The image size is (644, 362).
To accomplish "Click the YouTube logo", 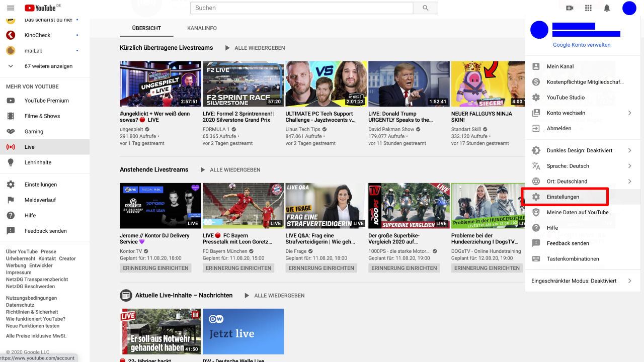I will 40,8.
